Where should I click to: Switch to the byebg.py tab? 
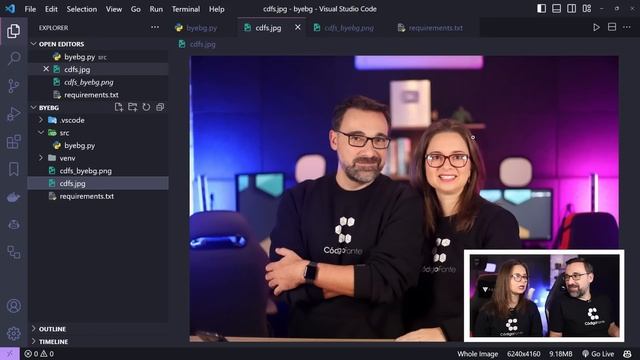click(202, 28)
